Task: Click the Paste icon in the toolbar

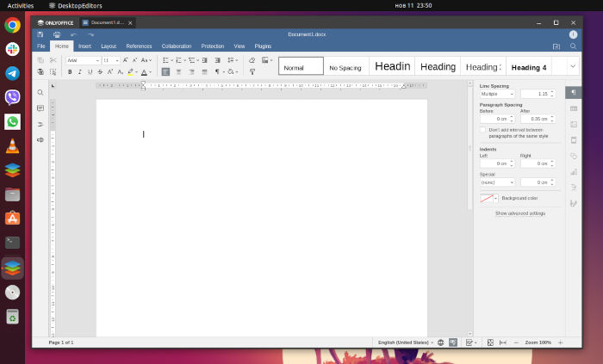Action: (x=40, y=71)
